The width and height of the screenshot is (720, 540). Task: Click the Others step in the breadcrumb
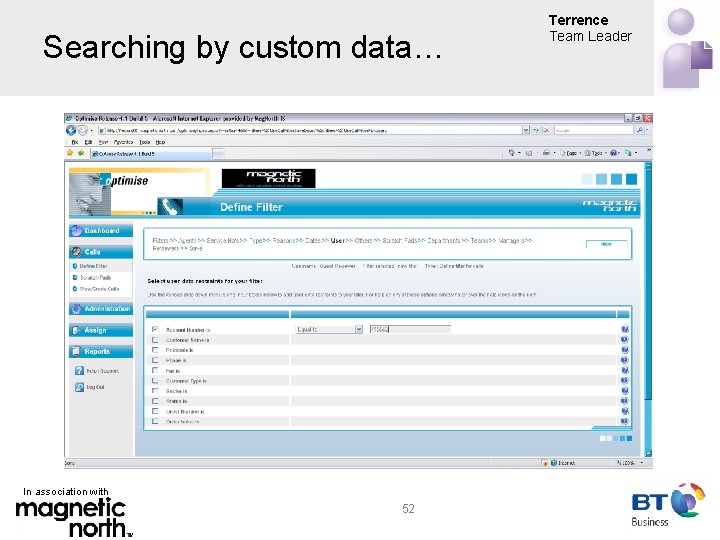(x=363, y=241)
